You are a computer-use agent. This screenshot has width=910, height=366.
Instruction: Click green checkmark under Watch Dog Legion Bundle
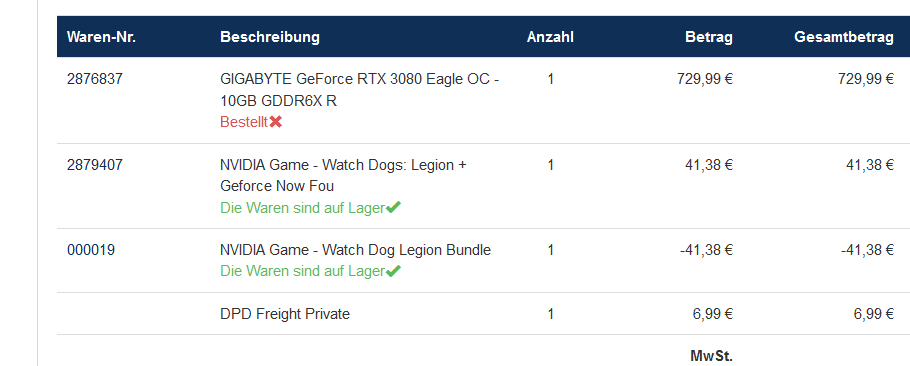pyautogui.click(x=393, y=271)
